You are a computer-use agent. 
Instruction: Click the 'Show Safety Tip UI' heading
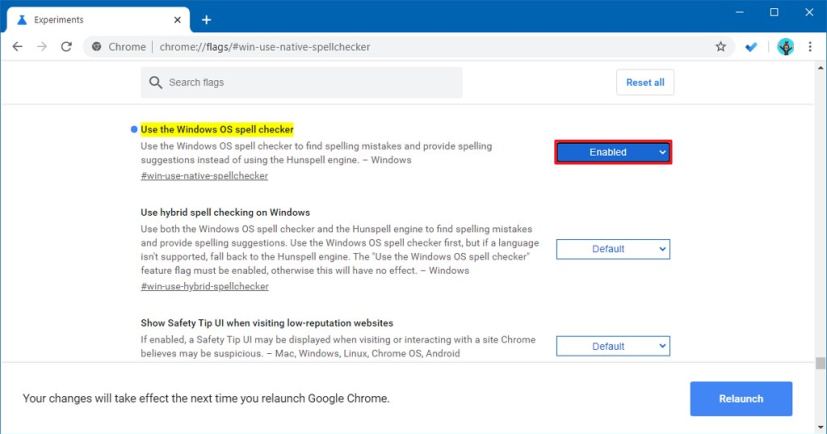pos(267,323)
